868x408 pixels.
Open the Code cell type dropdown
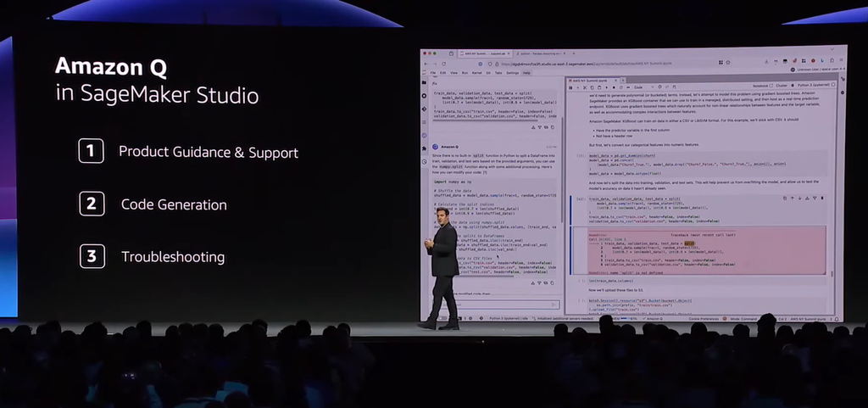pyautogui.click(x=644, y=87)
